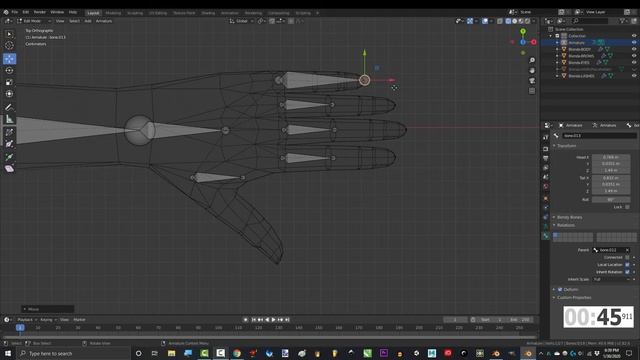Image resolution: width=640 pixels, height=360 pixels.
Task: Hide the Collection in outliner
Action: click(x=634, y=36)
